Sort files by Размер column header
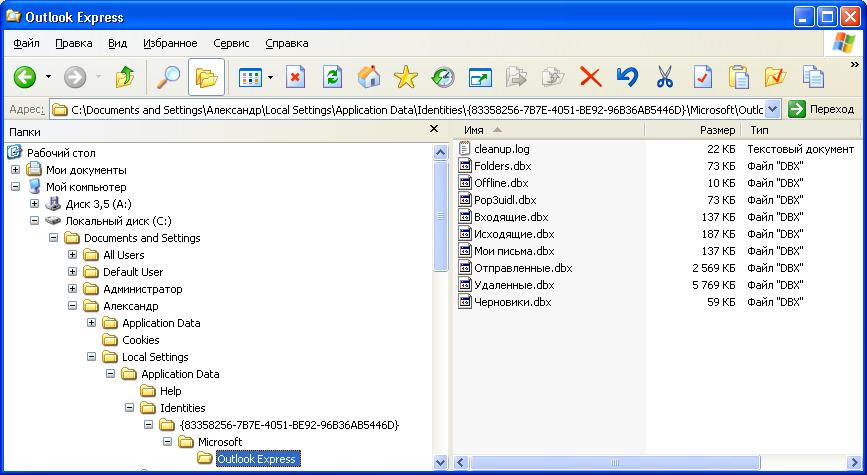The width and height of the screenshot is (867, 475). coord(694,131)
